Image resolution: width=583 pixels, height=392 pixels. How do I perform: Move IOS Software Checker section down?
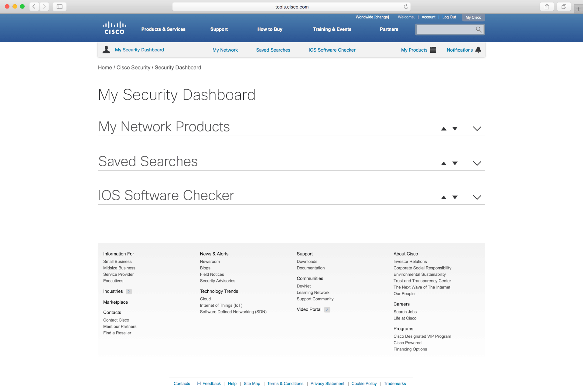(x=455, y=198)
